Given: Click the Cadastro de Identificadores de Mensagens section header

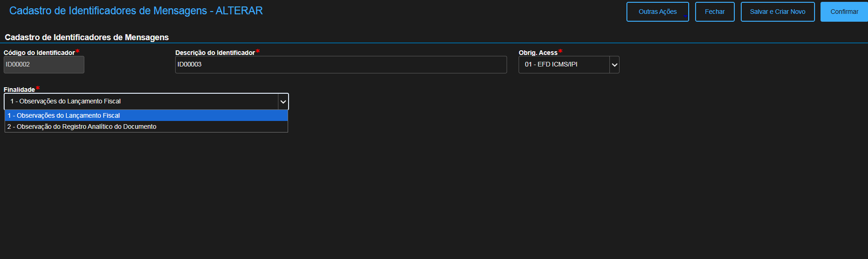Looking at the screenshot, I should tap(87, 37).
